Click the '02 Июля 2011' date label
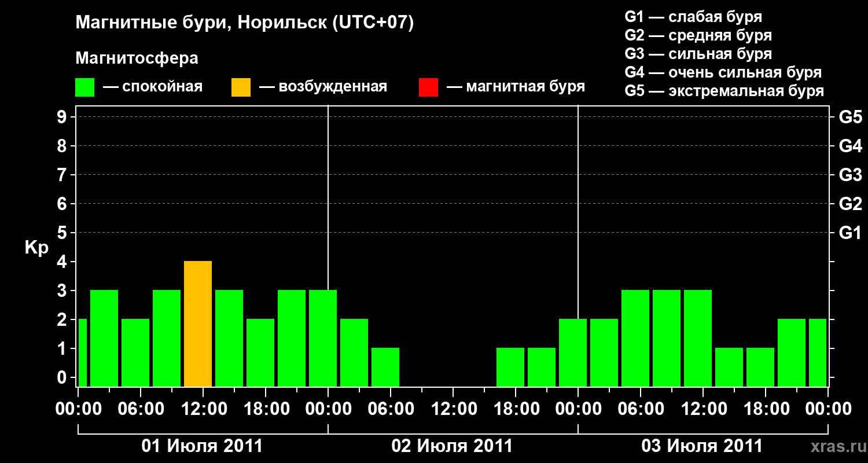The width and height of the screenshot is (868, 463). [x=453, y=446]
